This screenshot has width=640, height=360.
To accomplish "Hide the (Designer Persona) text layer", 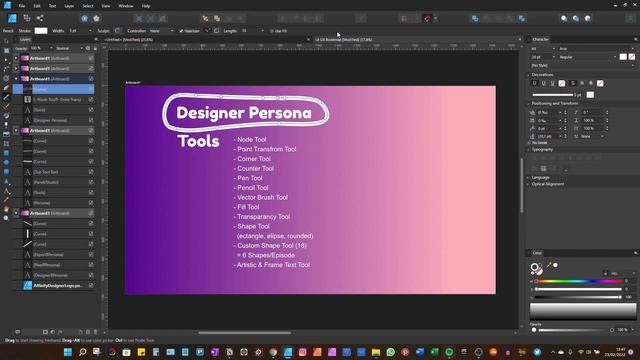I will click(91, 120).
